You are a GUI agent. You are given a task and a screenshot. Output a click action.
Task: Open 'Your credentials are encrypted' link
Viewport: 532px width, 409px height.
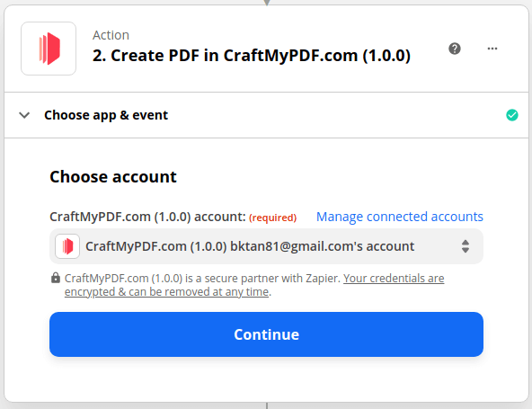click(x=254, y=285)
